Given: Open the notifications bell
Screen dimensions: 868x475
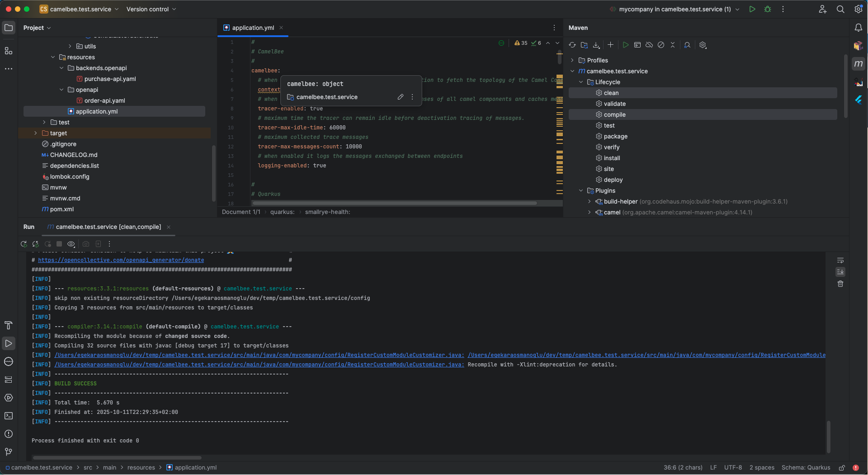Looking at the screenshot, I should [x=859, y=28].
